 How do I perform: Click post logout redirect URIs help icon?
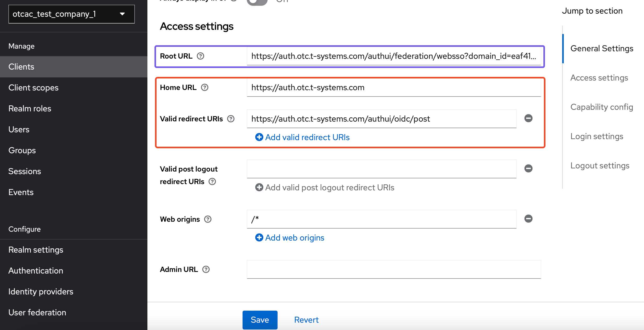212,181
